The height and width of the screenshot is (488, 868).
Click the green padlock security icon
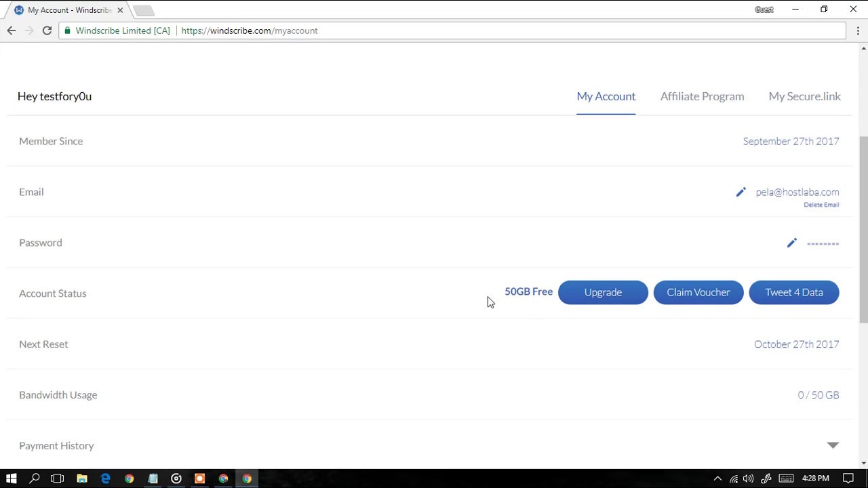(x=67, y=30)
